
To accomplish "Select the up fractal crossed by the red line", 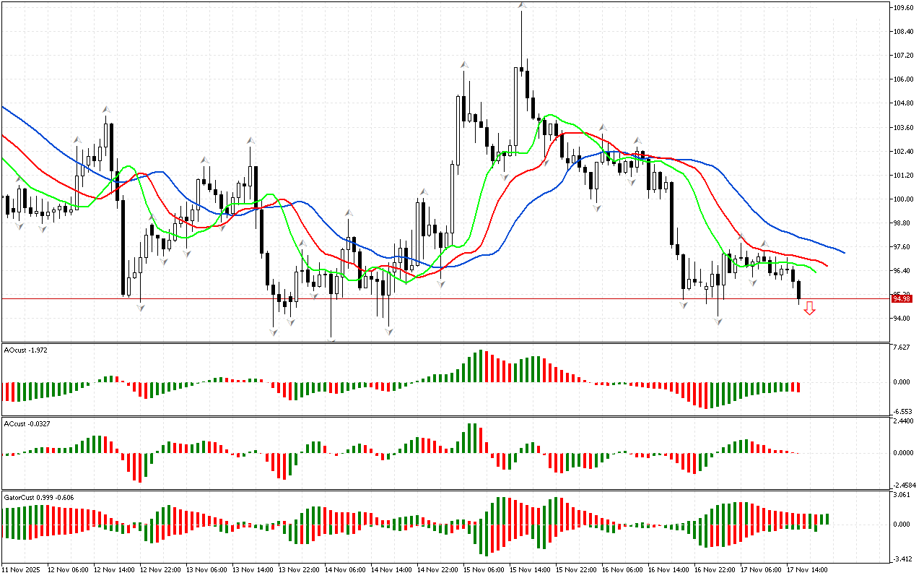I will (x=741, y=236).
